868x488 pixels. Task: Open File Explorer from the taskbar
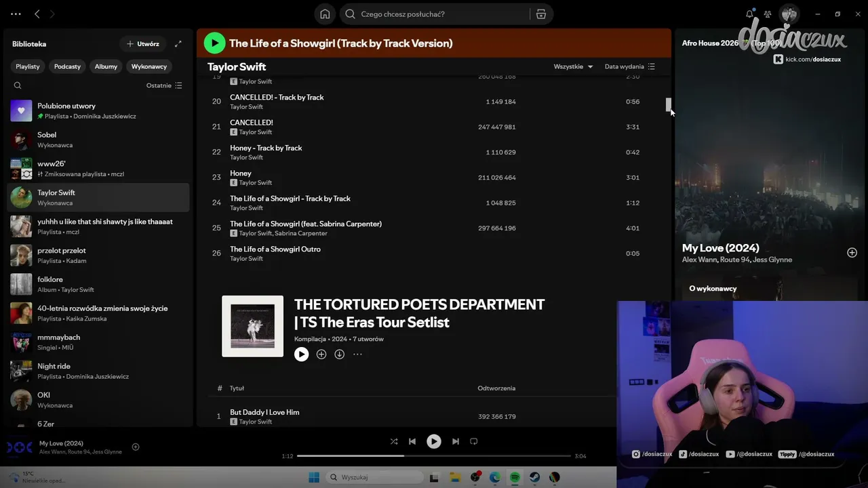pyautogui.click(x=454, y=477)
